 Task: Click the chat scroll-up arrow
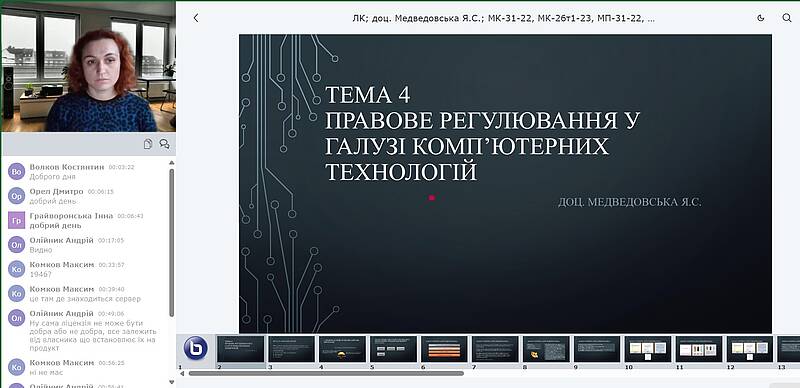pyautogui.click(x=171, y=162)
